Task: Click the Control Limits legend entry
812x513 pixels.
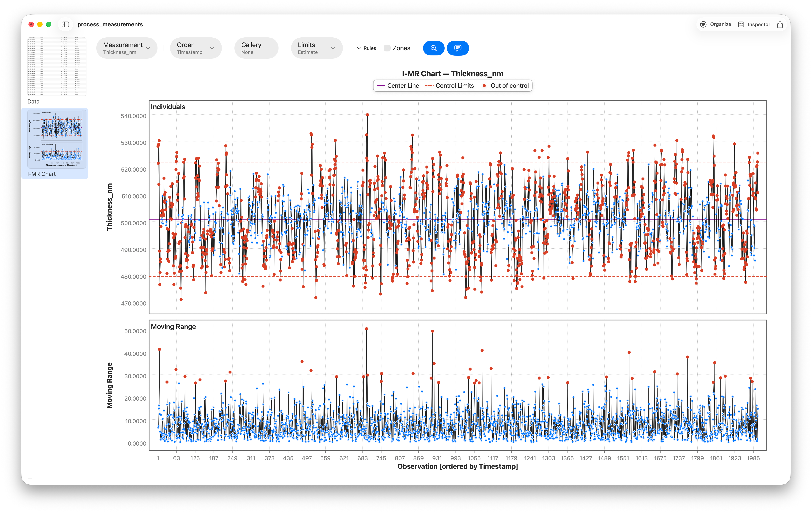Action: (450, 86)
